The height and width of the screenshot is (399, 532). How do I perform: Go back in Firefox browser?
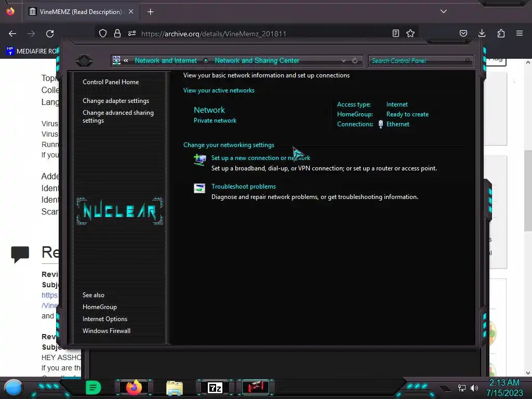coord(12,34)
